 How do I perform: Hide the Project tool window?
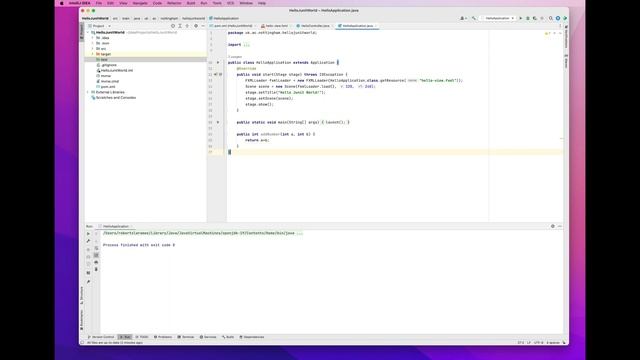pyautogui.click(x=203, y=26)
